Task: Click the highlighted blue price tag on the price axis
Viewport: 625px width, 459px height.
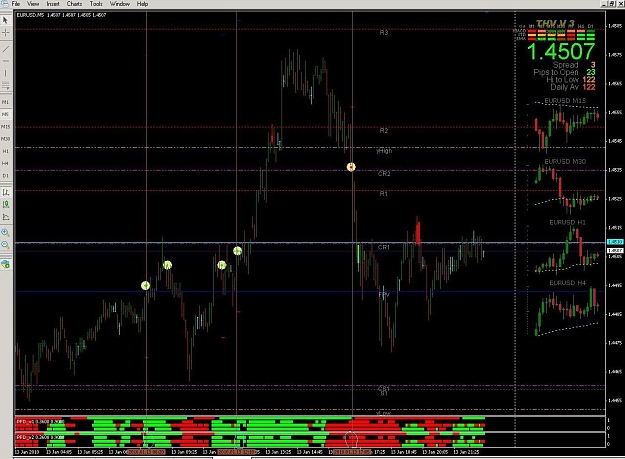Action: 615,242
